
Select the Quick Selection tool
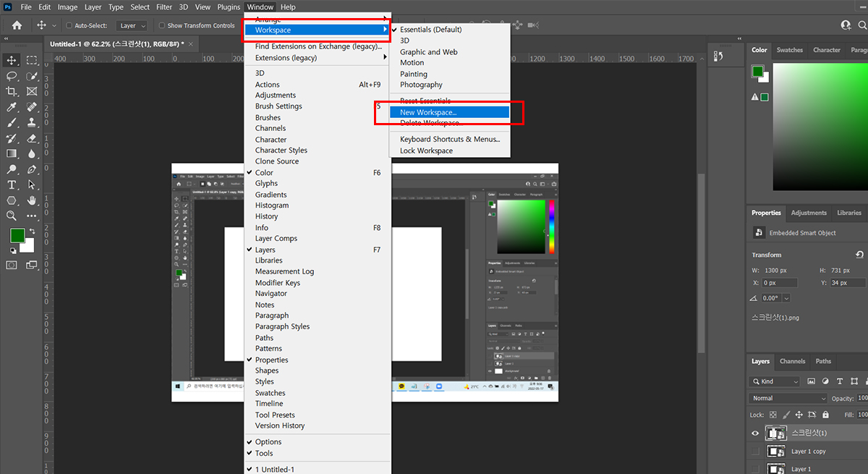click(x=32, y=76)
